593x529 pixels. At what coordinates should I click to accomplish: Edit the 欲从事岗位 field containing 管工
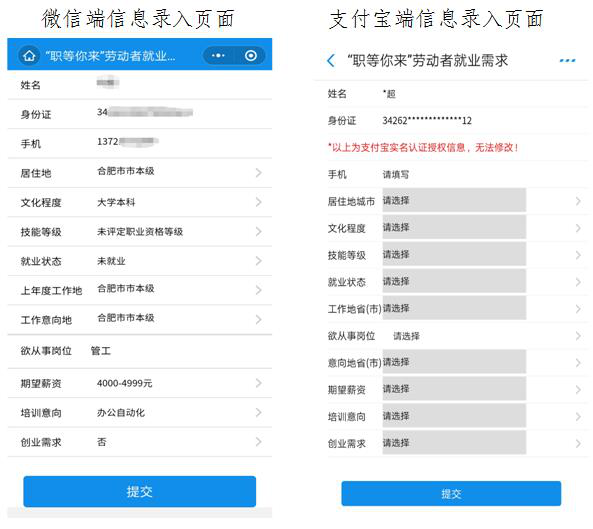click(140, 351)
